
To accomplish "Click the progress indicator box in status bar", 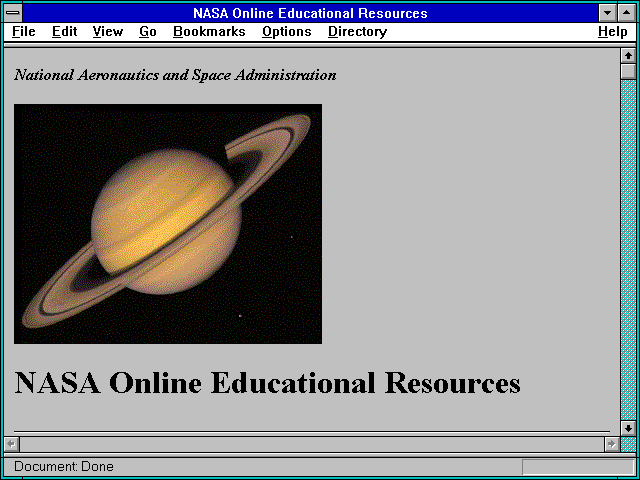I will click(x=578, y=467).
